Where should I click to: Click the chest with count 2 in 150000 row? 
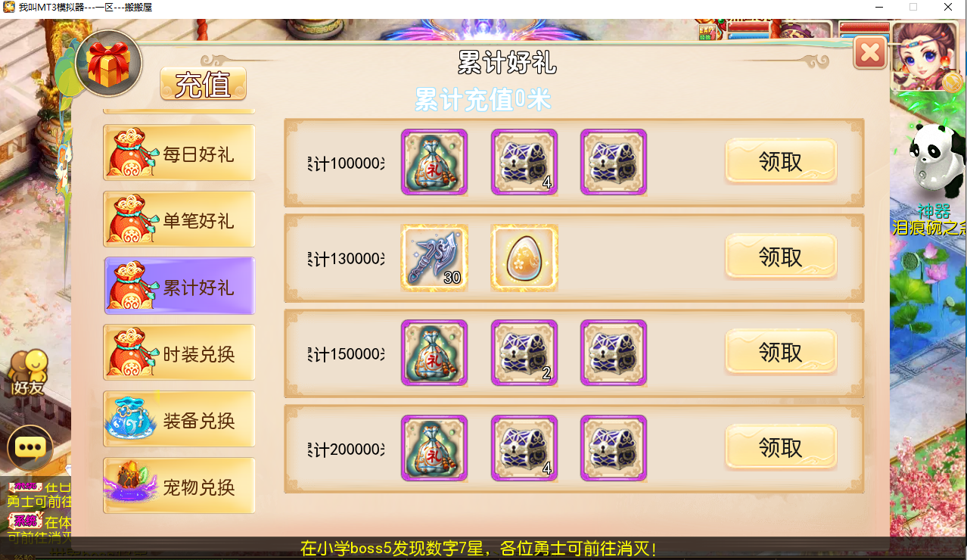(x=524, y=353)
